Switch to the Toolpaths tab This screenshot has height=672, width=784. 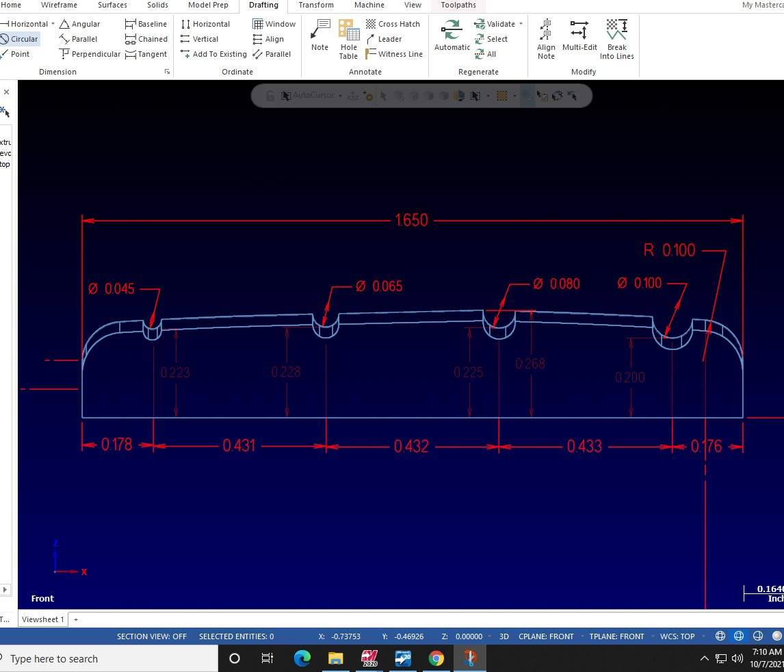[458, 5]
